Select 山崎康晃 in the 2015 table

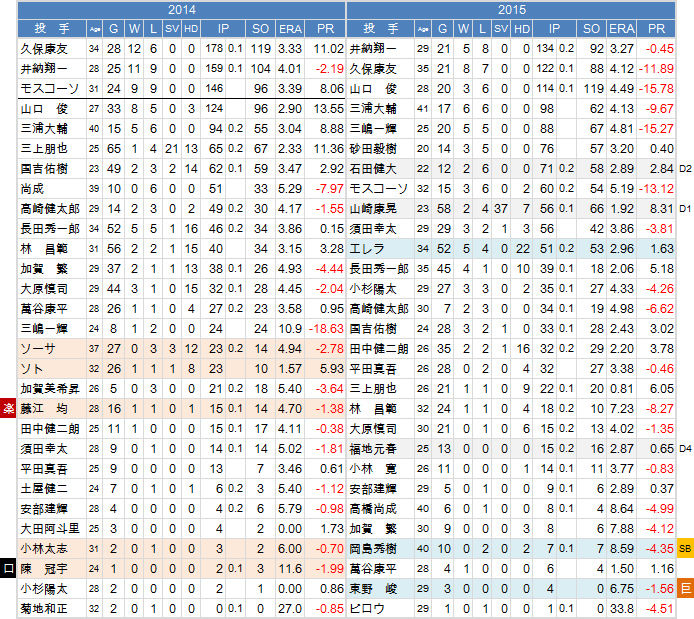point(373,208)
